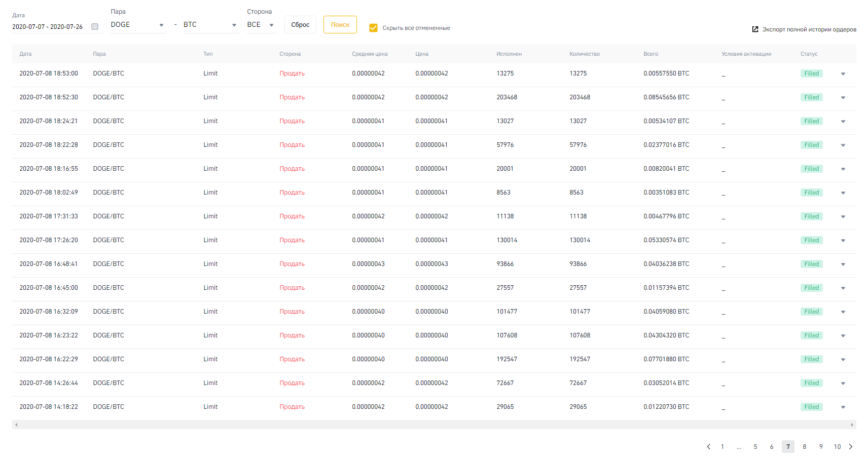Click the Поиск search button
Viewport: 868px width, 458px height.
click(x=340, y=25)
